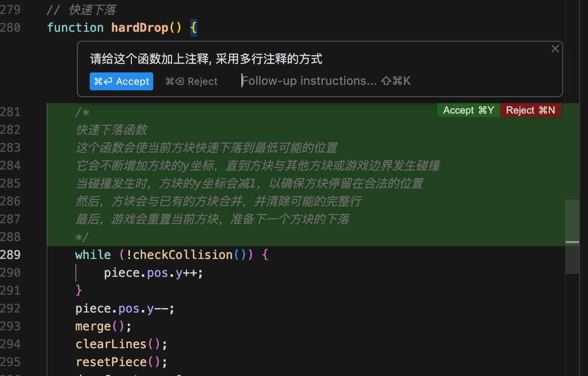This screenshot has height=376, width=588.
Task: Click the white marker in the overview ruler
Action: click(x=572, y=242)
